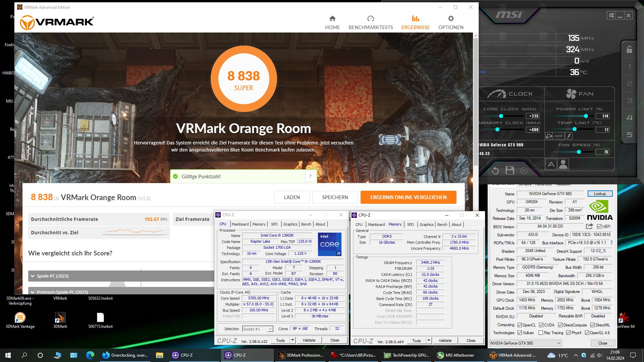Viewport: 644px width, 362px height.
Task: Toggle Vulkan checkbox in GPU-Z
Action: (520, 333)
